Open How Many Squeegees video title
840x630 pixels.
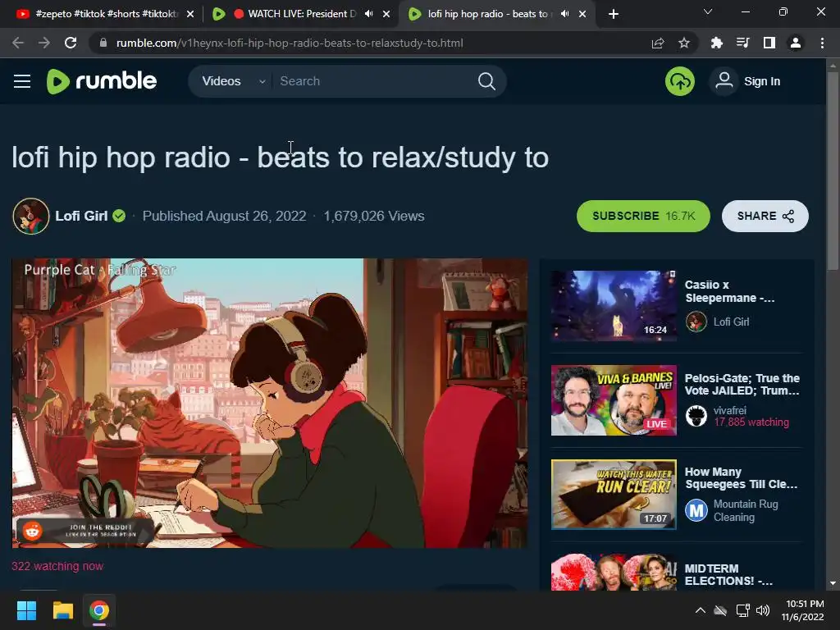point(742,478)
